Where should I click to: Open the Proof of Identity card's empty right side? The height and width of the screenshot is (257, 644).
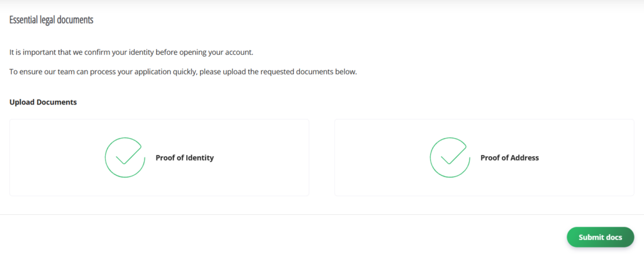[x=264, y=157]
